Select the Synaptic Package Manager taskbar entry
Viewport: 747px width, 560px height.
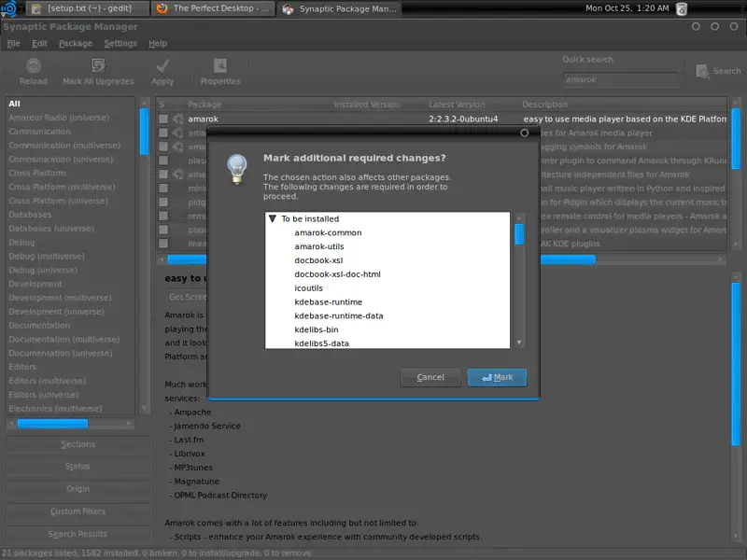339,8
